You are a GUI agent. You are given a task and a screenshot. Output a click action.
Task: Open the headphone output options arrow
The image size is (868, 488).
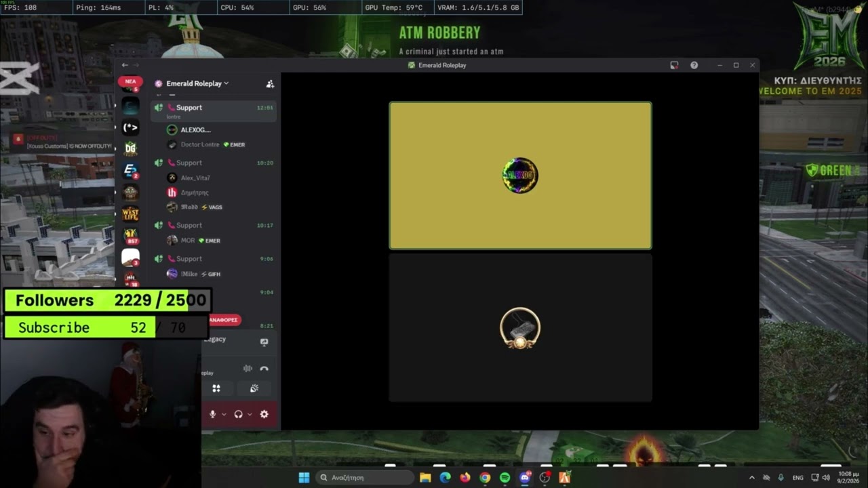pos(250,414)
